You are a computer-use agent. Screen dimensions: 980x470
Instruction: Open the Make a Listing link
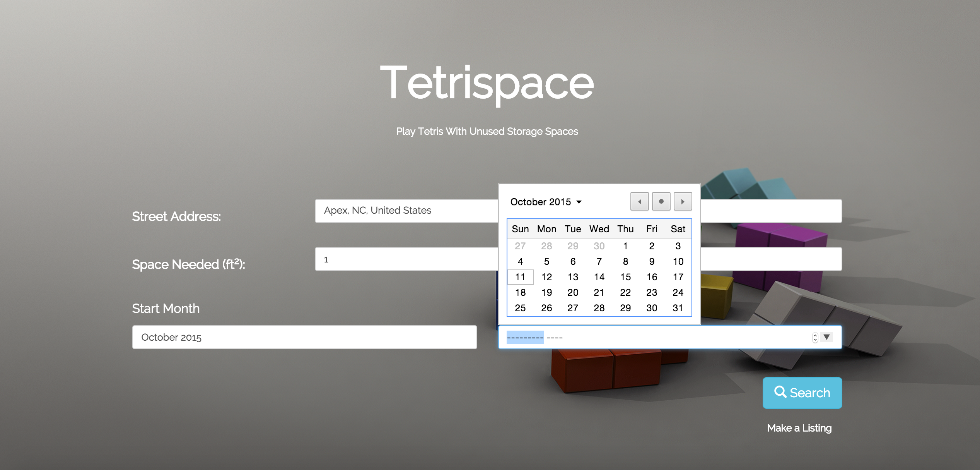click(799, 428)
